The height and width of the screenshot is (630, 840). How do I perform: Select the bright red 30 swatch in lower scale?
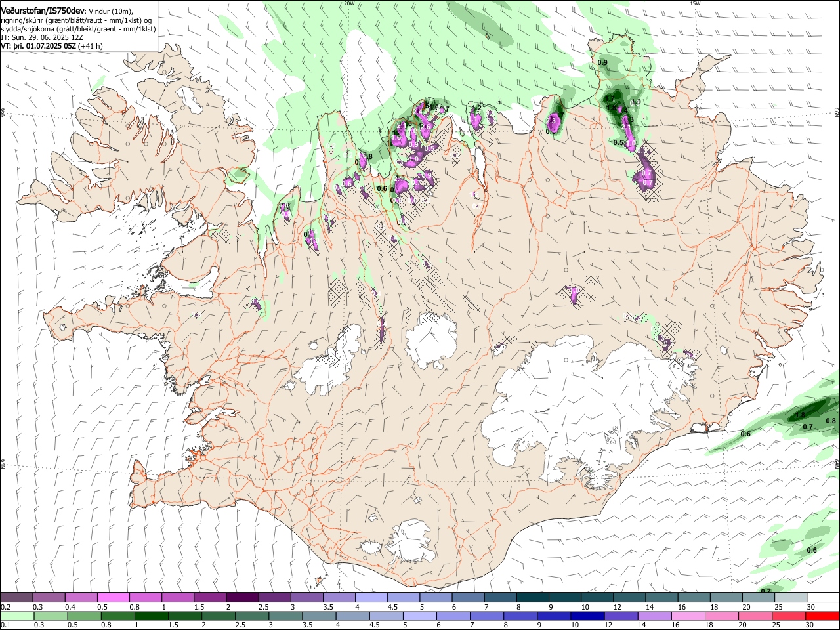coord(822,616)
